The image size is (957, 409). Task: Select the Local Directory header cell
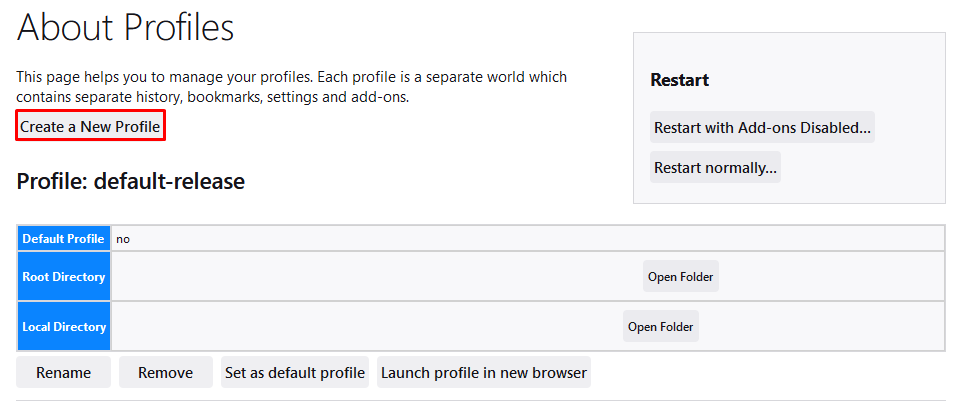tap(64, 327)
